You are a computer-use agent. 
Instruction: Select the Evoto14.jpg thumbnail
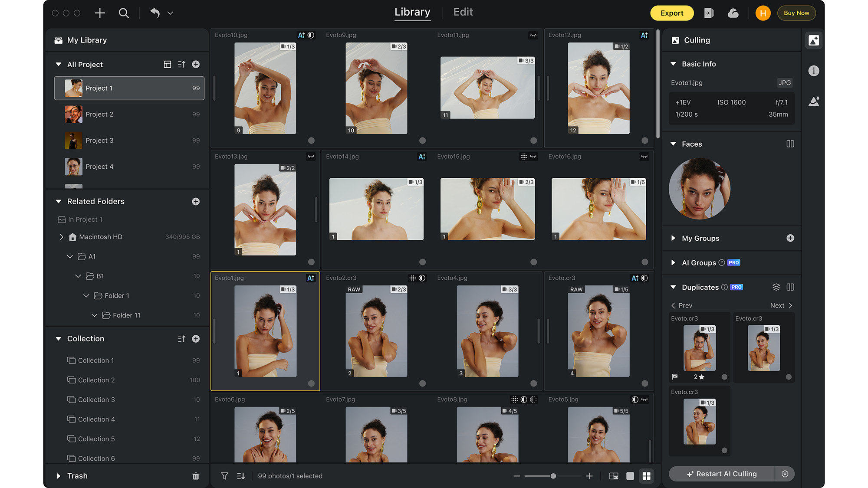(x=376, y=209)
